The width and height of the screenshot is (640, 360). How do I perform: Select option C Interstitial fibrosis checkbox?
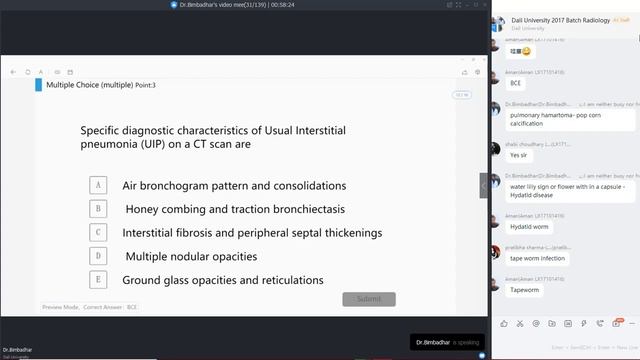pyautogui.click(x=98, y=233)
